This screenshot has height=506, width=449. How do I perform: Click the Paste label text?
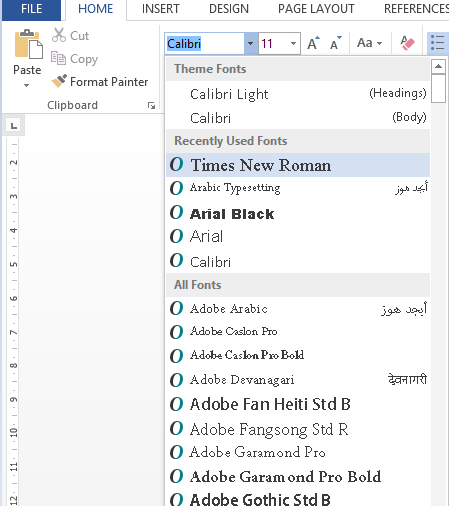click(x=27, y=70)
